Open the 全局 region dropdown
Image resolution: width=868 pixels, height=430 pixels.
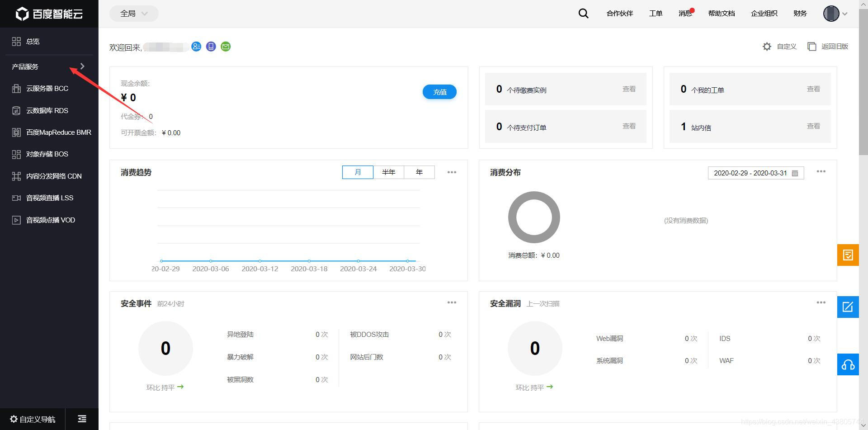[134, 14]
